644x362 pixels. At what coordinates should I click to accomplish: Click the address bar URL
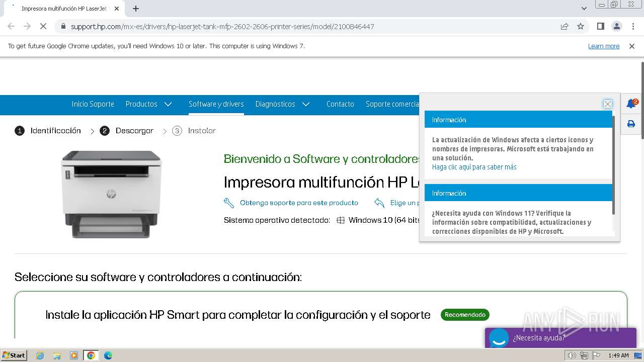pyautogui.click(x=222, y=26)
